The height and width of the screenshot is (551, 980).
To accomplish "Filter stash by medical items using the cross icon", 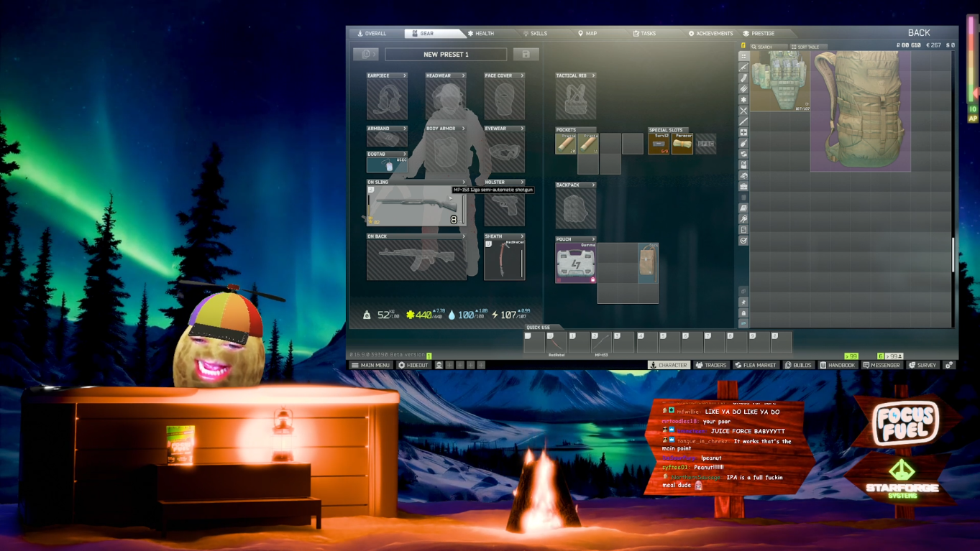I will pos(743,132).
